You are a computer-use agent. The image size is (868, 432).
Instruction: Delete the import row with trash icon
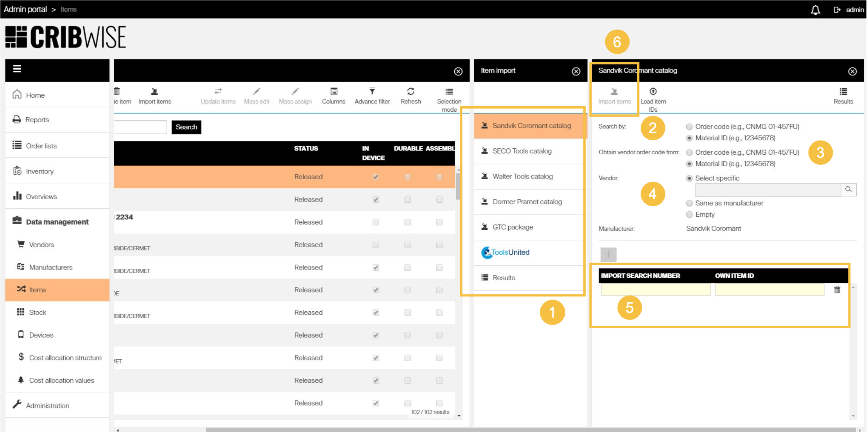837,289
